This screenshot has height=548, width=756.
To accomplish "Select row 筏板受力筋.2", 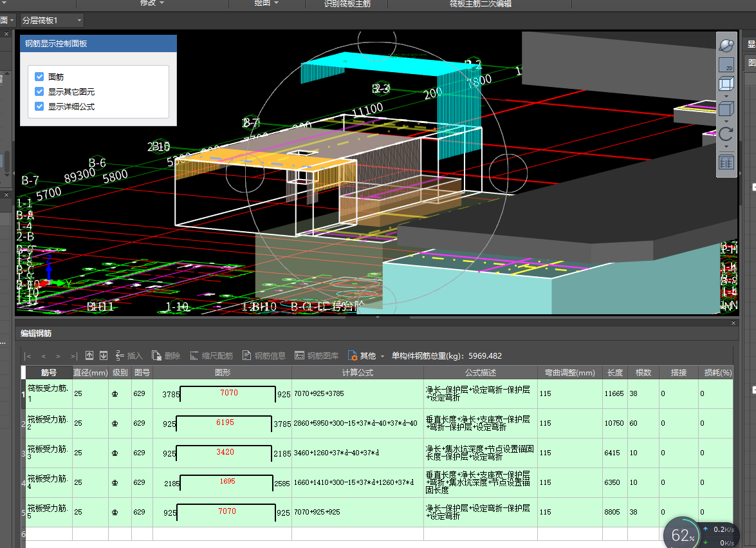I will pos(378,423).
